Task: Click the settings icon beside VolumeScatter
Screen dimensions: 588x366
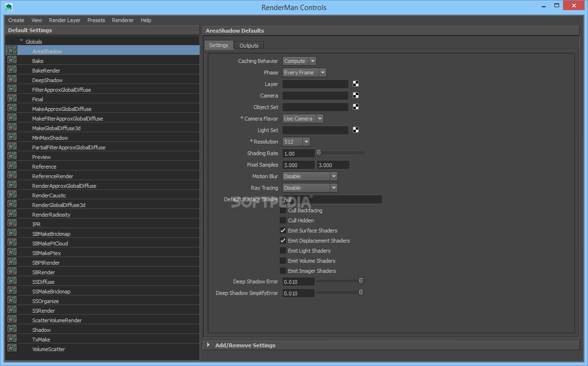Action: (12, 348)
